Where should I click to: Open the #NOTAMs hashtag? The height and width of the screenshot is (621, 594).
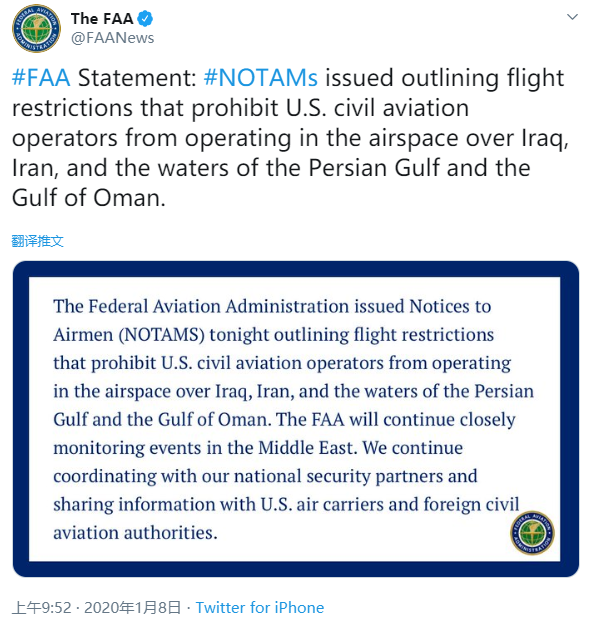(x=261, y=78)
